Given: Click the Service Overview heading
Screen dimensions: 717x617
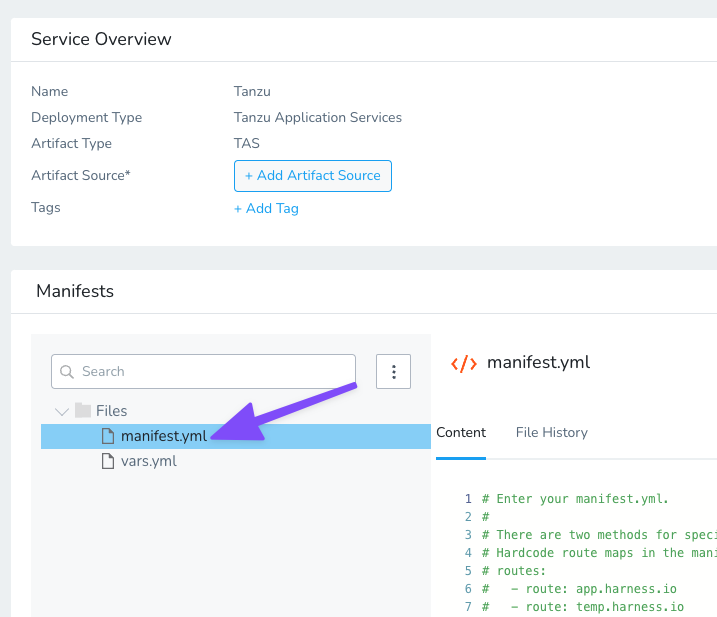Looking at the screenshot, I should [x=101, y=39].
